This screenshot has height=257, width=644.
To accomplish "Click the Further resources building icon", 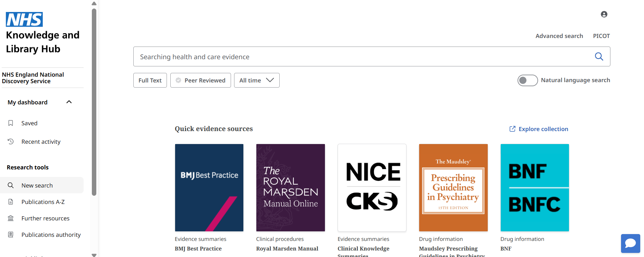I will [11, 218].
